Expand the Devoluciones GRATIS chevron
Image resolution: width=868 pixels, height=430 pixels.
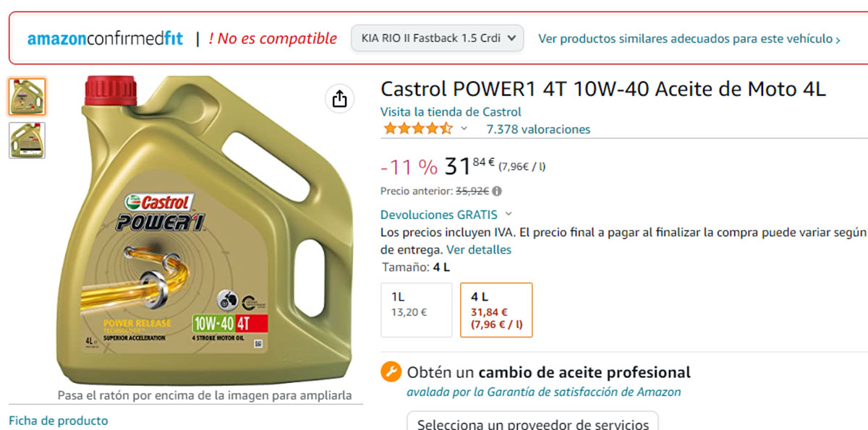[509, 215]
